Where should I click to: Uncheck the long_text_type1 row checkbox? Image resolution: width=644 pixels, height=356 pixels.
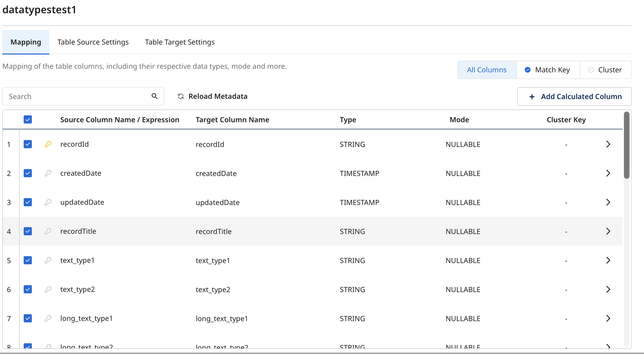28,318
